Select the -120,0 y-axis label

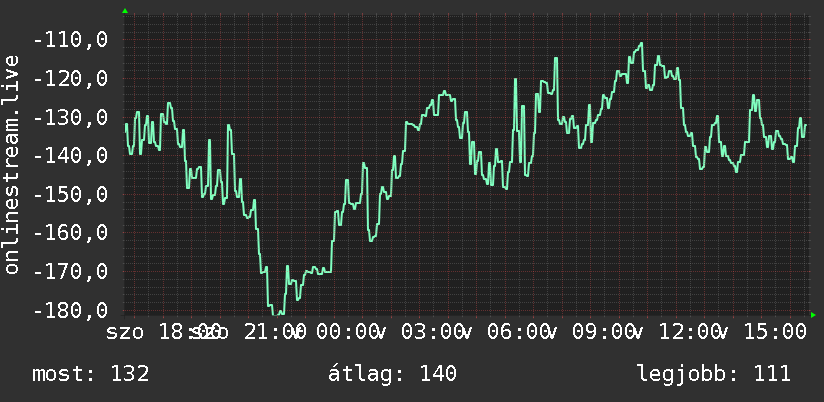[70, 79]
